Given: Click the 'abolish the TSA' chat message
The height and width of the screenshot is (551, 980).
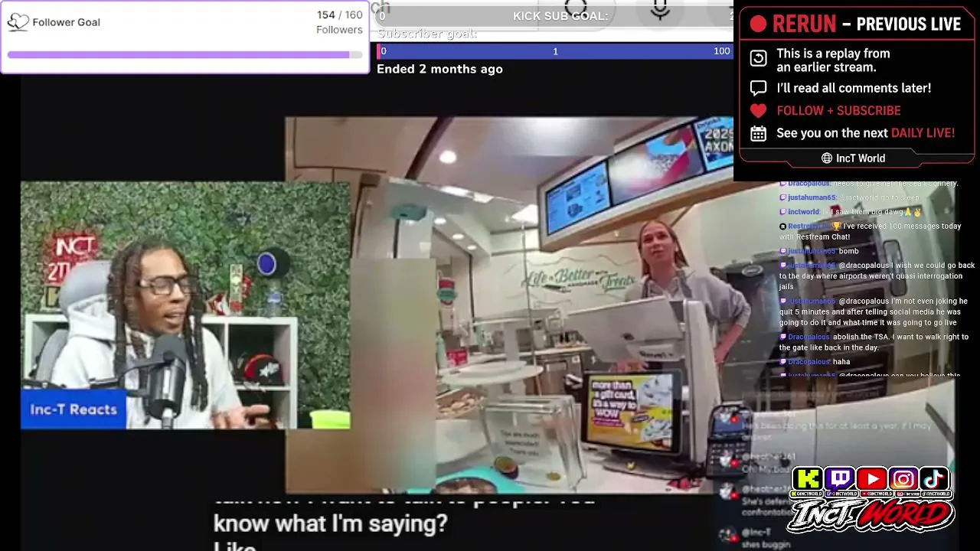Looking at the screenshot, I should 874,342.
